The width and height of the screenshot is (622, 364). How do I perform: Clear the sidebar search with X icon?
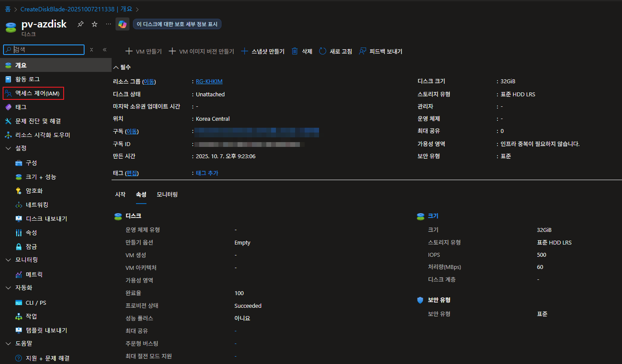pyautogui.click(x=92, y=50)
